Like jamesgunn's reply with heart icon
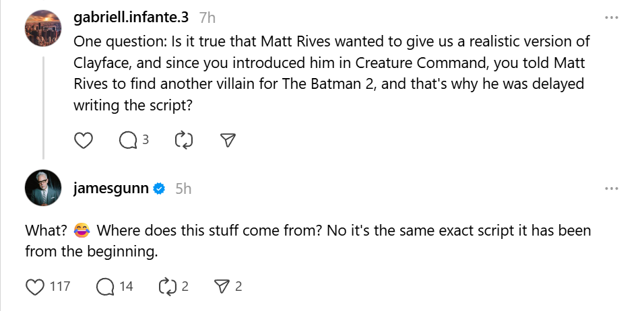Viewport: 644px width, 311px height. tap(35, 287)
